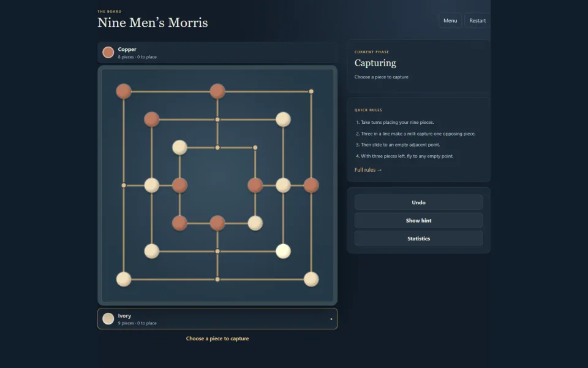
Task: Click the Show hint button
Action: 418,220
